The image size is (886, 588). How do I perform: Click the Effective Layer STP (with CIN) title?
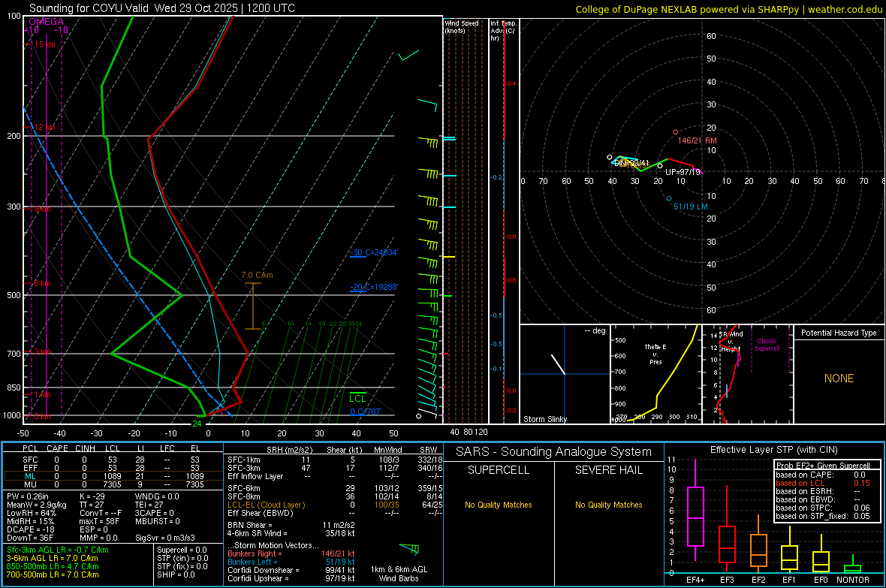pyautogui.click(x=773, y=450)
